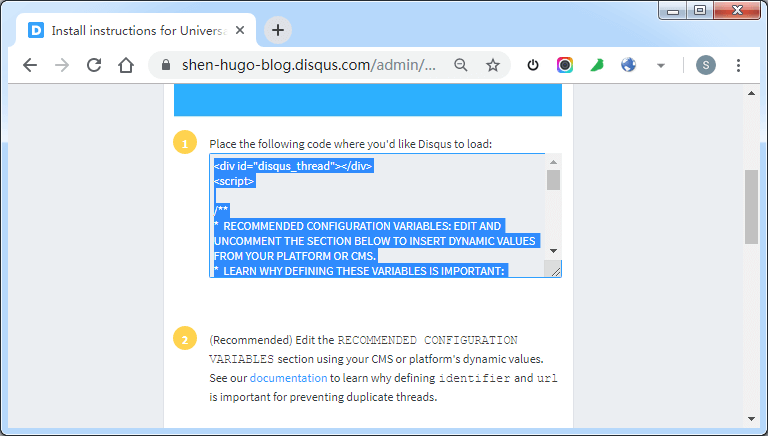The width and height of the screenshot is (768, 436).
Task: Go back to the previous page
Action: (x=30, y=65)
